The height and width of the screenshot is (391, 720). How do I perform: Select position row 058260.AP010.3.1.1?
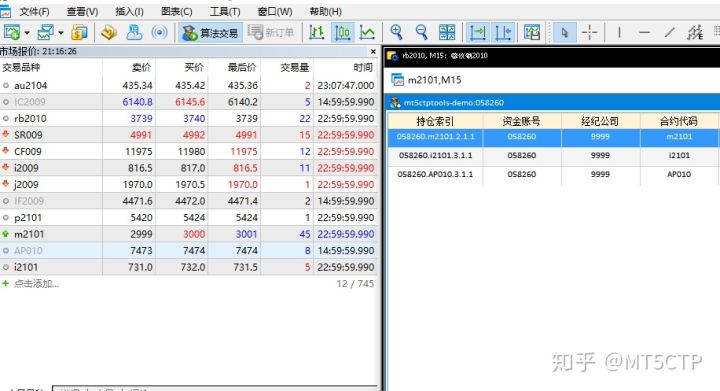pyautogui.click(x=554, y=174)
